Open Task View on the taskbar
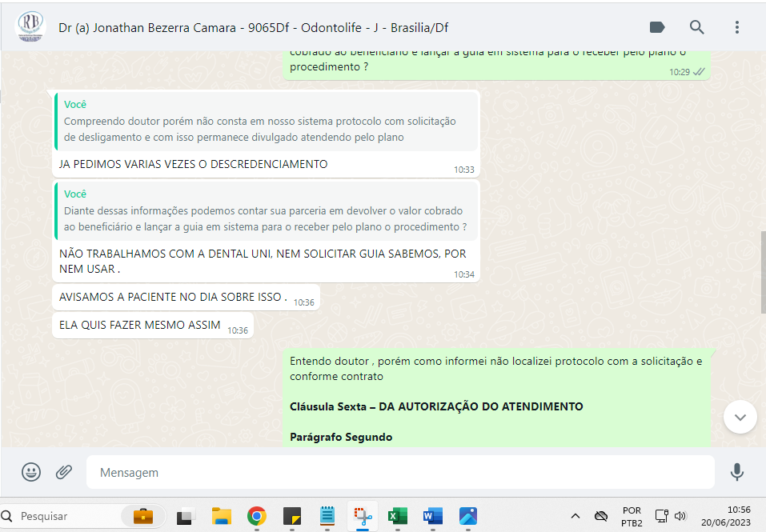766x532 pixels. pyautogui.click(x=186, y=516)
